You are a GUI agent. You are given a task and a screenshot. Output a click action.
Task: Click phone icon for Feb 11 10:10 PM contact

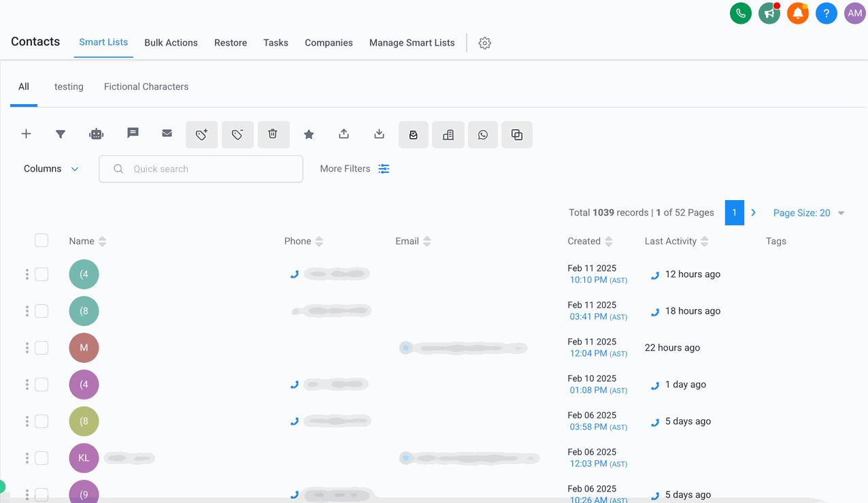pyautogui.click(x=295, y=274)
